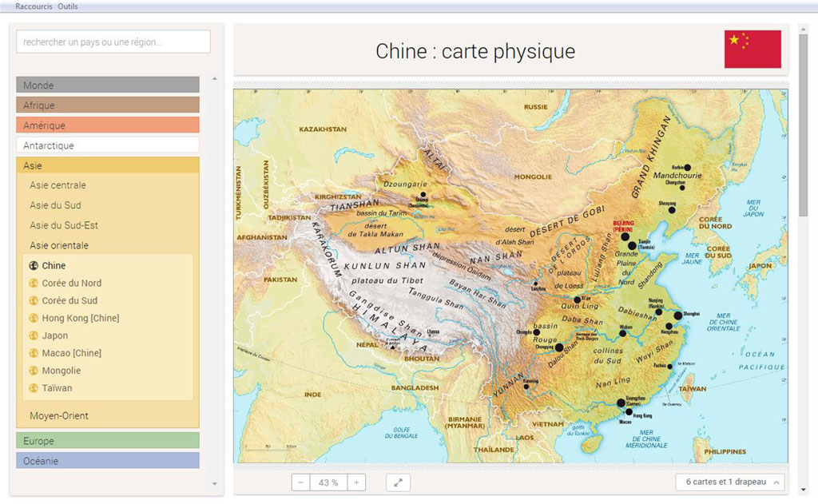Screen dimensions: 818x504
Task: Click the globe icon beside Mongolie
Action: (x=34, y=371)
